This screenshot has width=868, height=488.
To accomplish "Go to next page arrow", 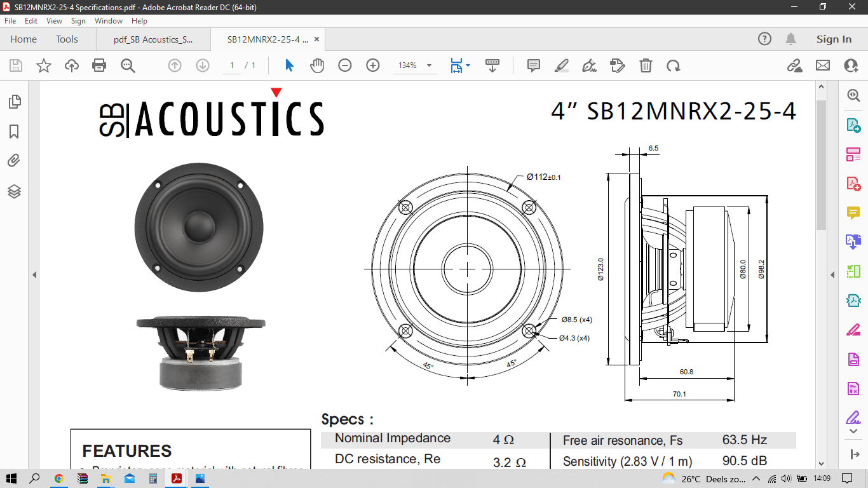I will [x=203, y=65].
